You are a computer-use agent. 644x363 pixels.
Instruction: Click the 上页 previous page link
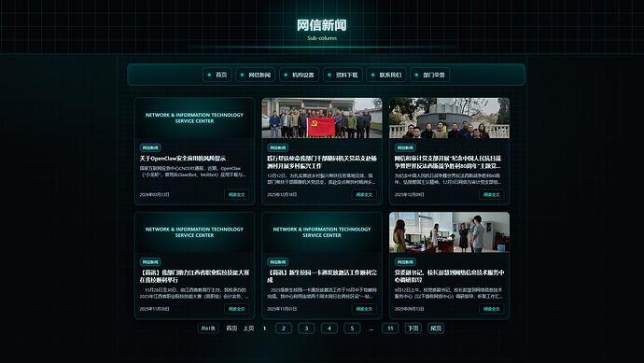248,328
